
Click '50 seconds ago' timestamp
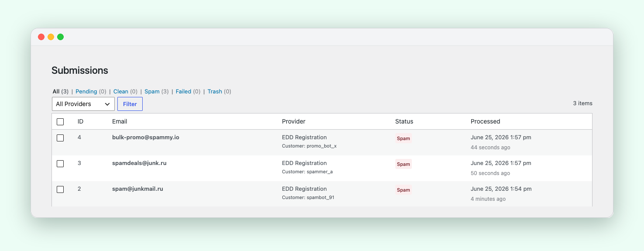pyautogui.click(x=490, y=173)
